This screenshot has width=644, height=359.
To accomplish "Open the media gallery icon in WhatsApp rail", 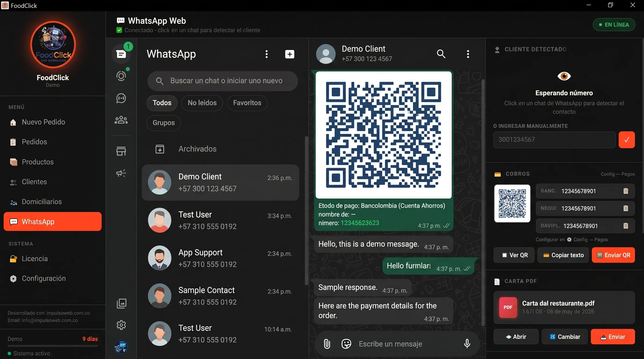I will pyautogui.click(x=121, y=303).
